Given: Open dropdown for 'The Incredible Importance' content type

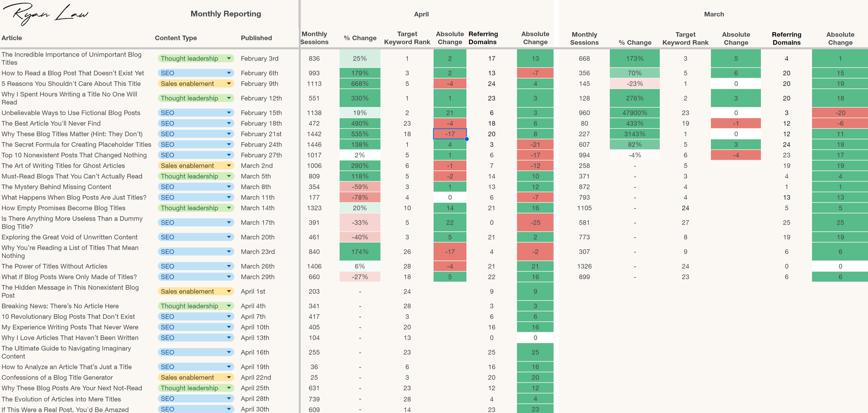Looking at the screenshot, I should [x=229, y=58].
